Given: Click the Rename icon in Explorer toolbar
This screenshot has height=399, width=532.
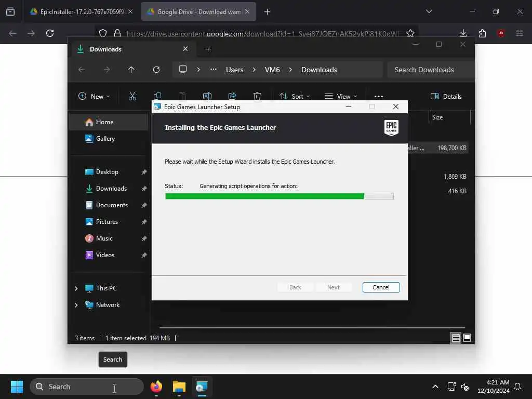Looking at the screenshot, I should point(207,96).
